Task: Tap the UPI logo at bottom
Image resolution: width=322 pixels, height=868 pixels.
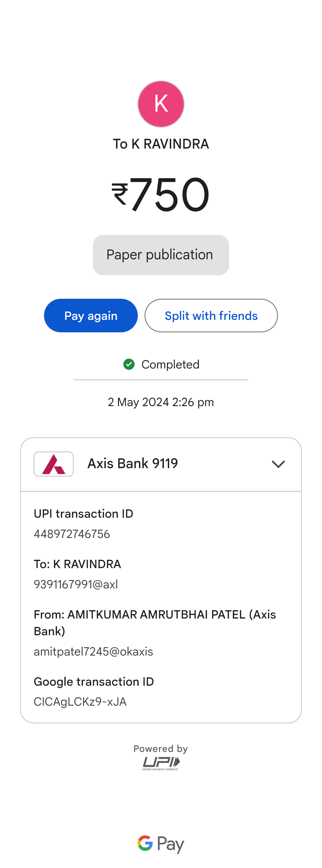Action: (x=161, y=763)
